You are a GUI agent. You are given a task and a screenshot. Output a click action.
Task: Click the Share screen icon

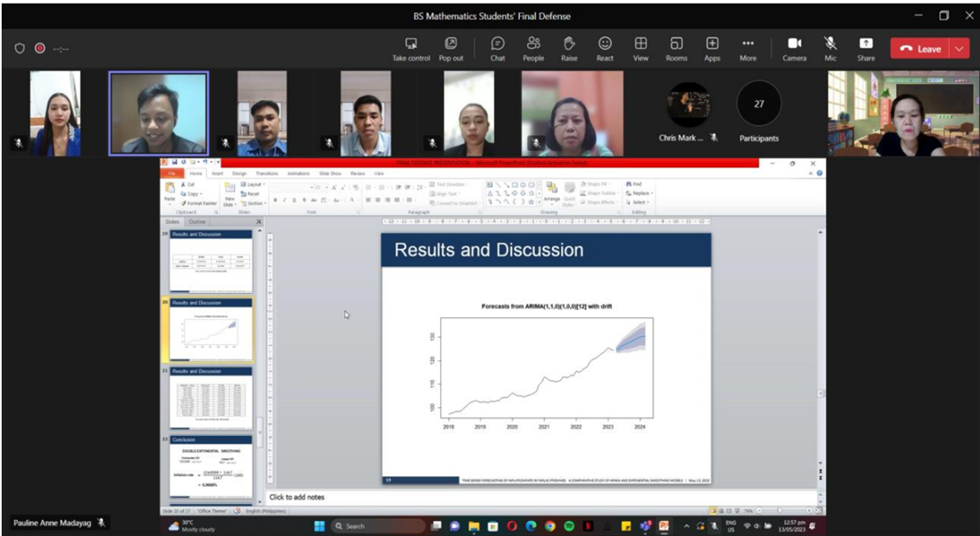[866, 48]
